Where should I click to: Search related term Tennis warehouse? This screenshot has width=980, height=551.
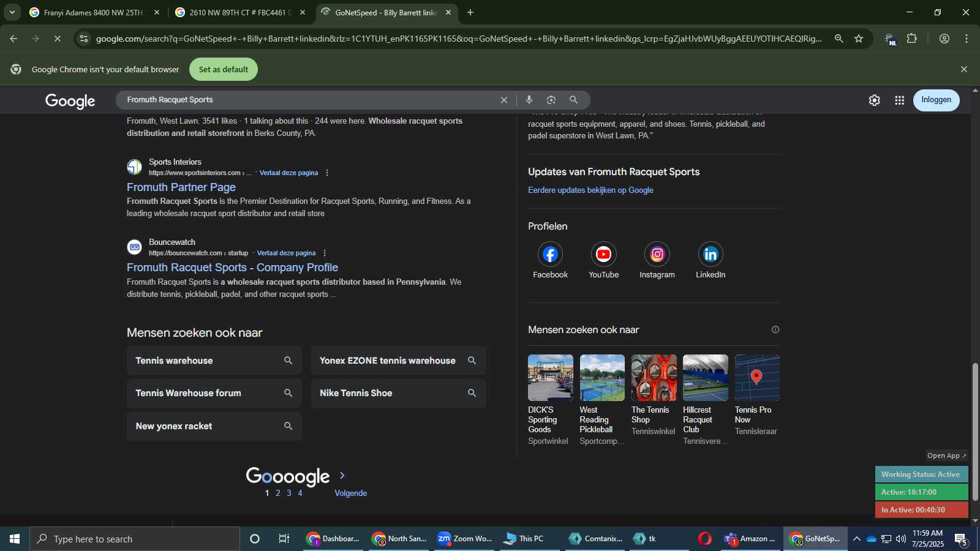click(214, 361)
